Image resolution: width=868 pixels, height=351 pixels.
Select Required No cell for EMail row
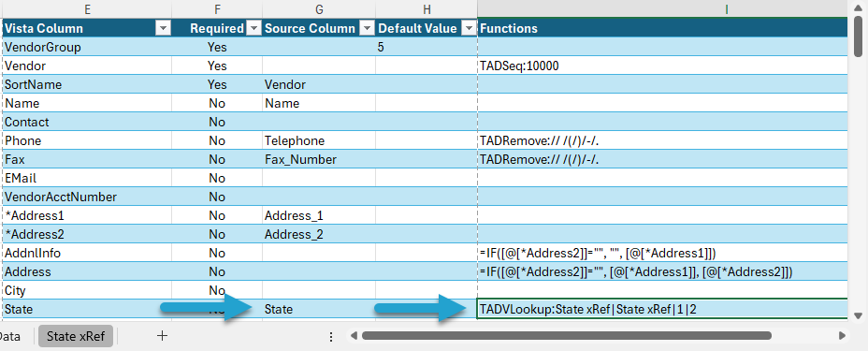(x=217, y=178)
